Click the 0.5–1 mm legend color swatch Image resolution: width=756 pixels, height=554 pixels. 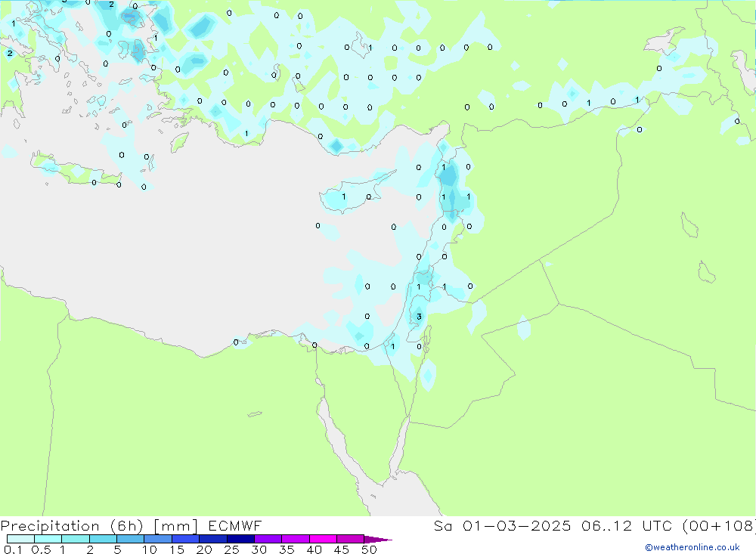click(x=48, y=539)
